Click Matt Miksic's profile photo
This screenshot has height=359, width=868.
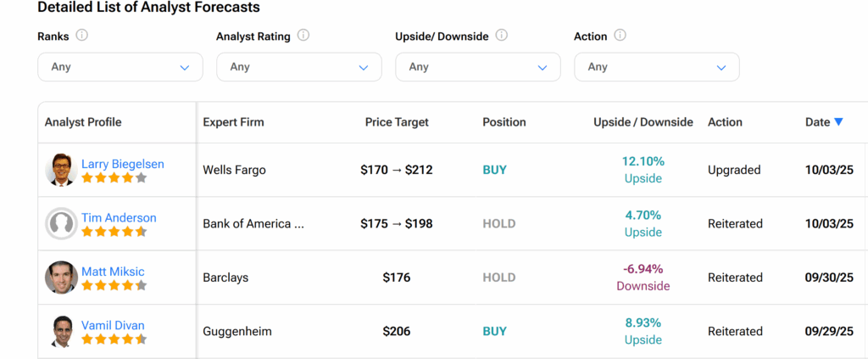[61, 278]
